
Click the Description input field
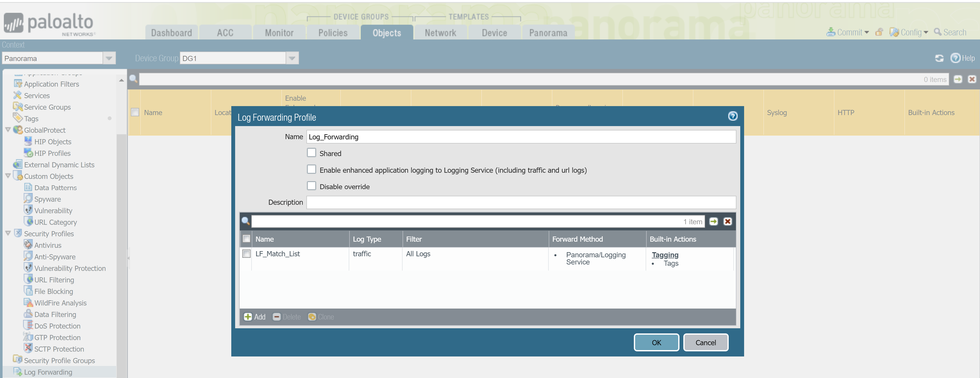[521, 202]
